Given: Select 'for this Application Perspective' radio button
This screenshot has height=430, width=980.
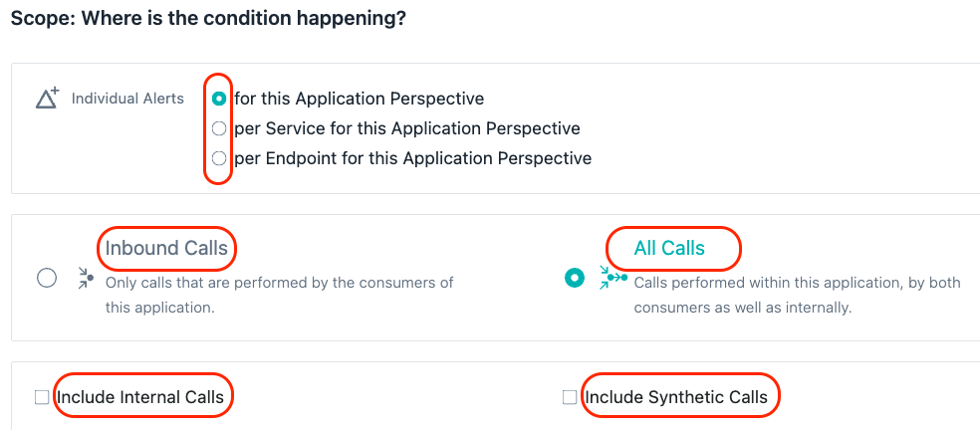Looking at the screenshot, I should (x=219, y=99).
